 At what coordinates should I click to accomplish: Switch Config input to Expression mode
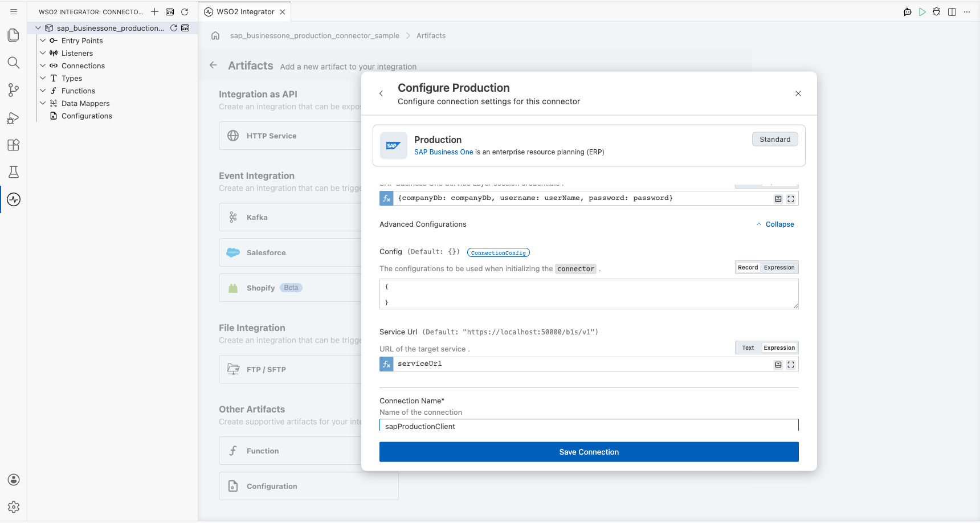[x=779, y=268]
